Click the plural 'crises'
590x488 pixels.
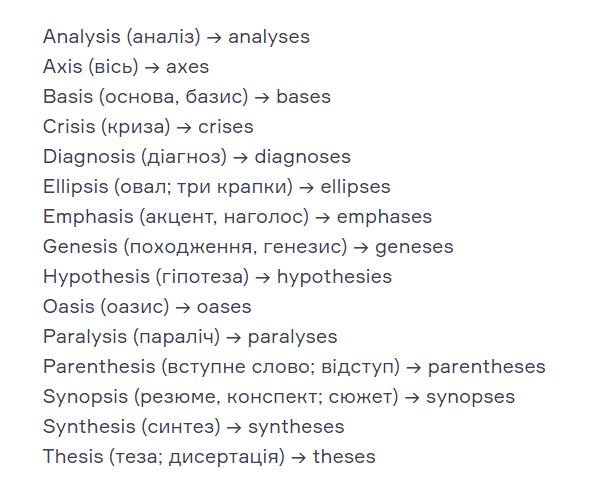point(226,127)
